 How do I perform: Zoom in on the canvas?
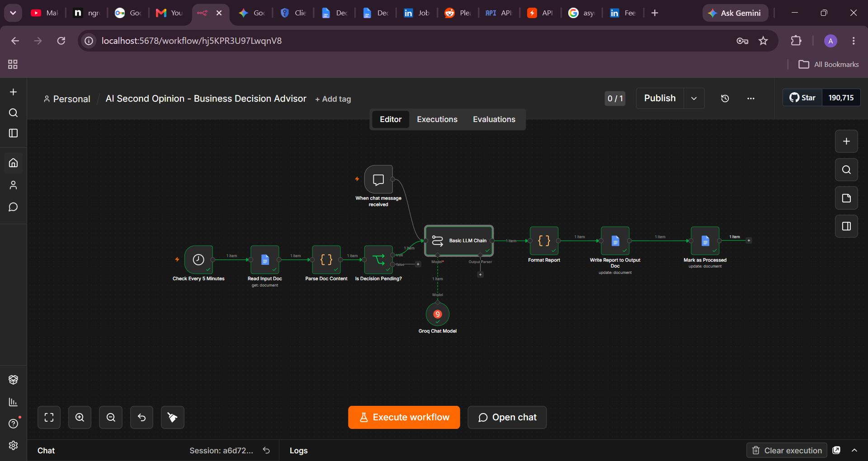80,417
